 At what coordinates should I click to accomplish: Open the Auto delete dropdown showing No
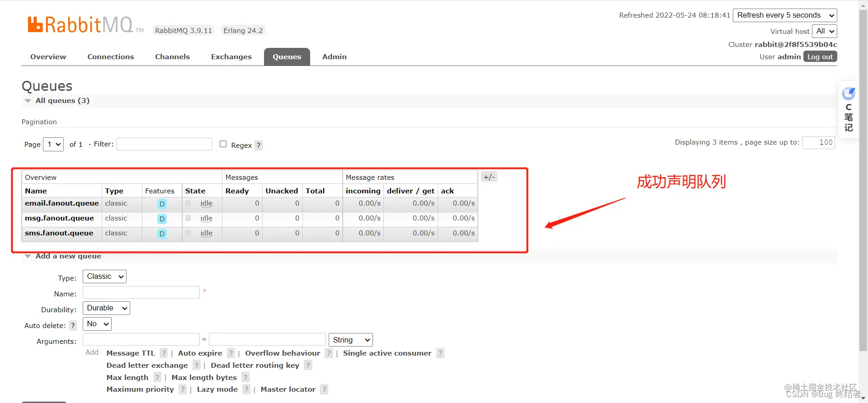click(97, 324)
